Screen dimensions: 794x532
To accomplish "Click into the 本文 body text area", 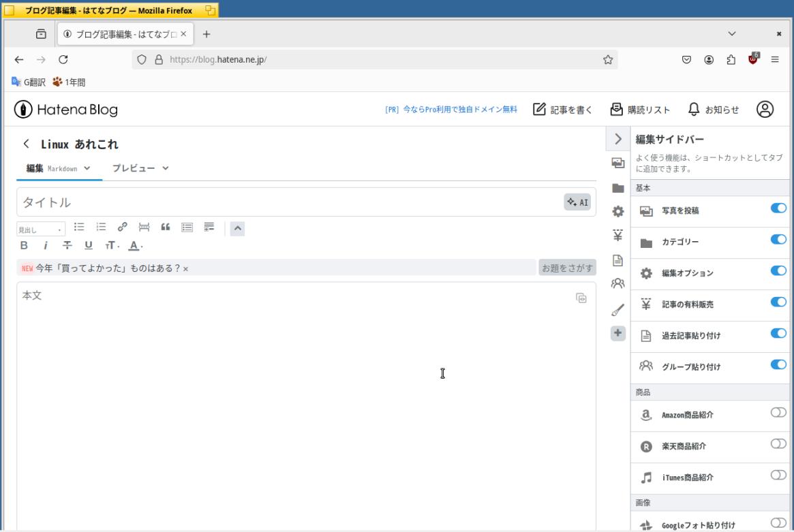I will coord(307,405).
